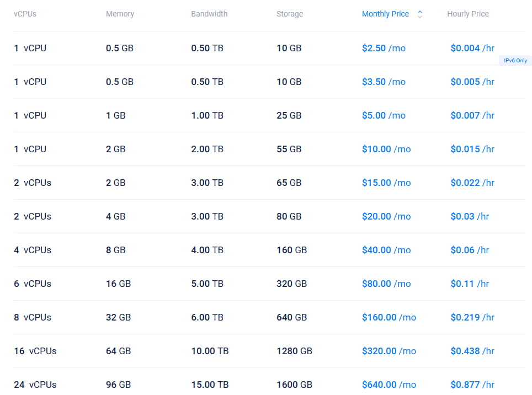Choose the $160.00 /mo plan price
This screenshot has width=532, height=395.
389,317
